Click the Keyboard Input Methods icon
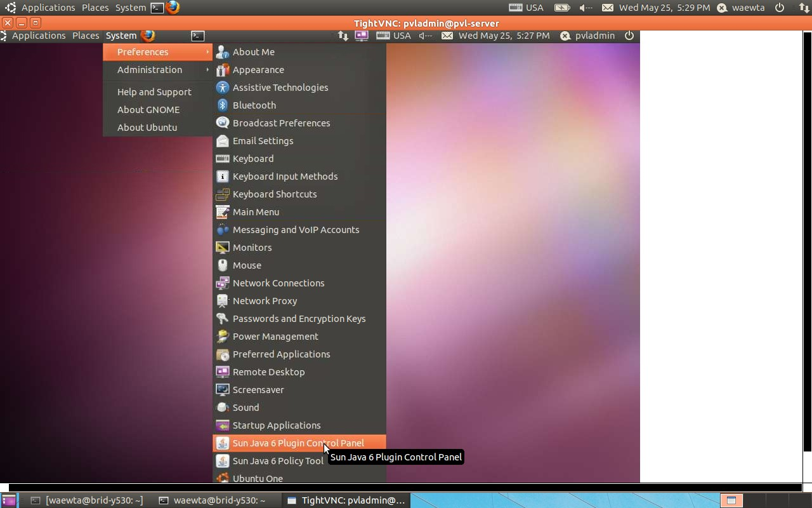The width and height of the screenshot is (812, 508). (x=222, y=177)
